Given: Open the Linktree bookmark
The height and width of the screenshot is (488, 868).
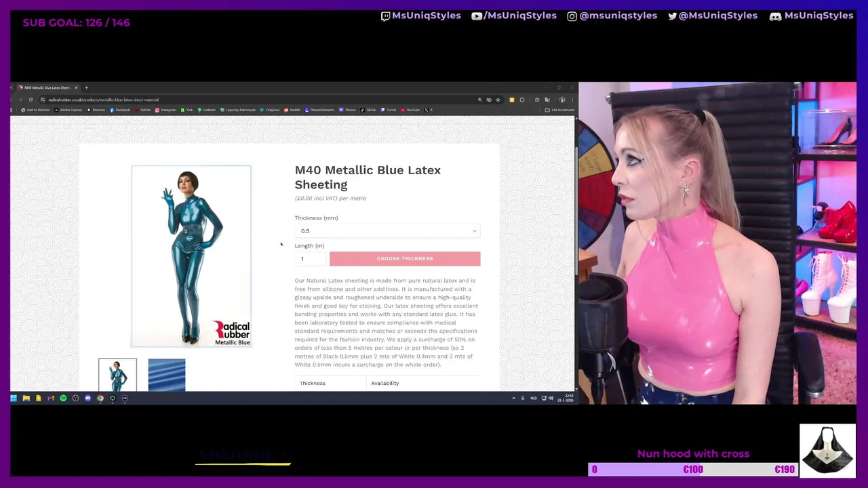Looking at the screenshot, I should (x=206, y=110).
